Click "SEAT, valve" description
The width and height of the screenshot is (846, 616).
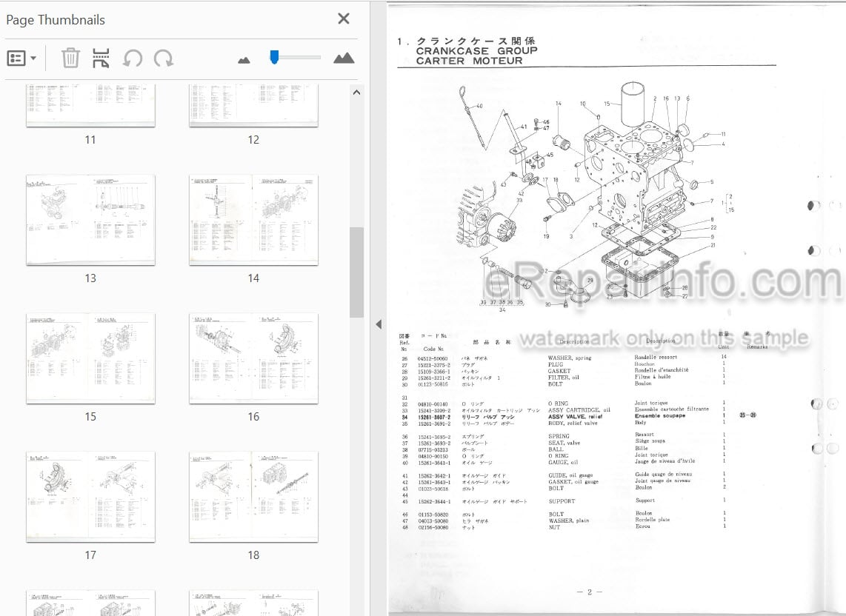click(x=564, y=443)
